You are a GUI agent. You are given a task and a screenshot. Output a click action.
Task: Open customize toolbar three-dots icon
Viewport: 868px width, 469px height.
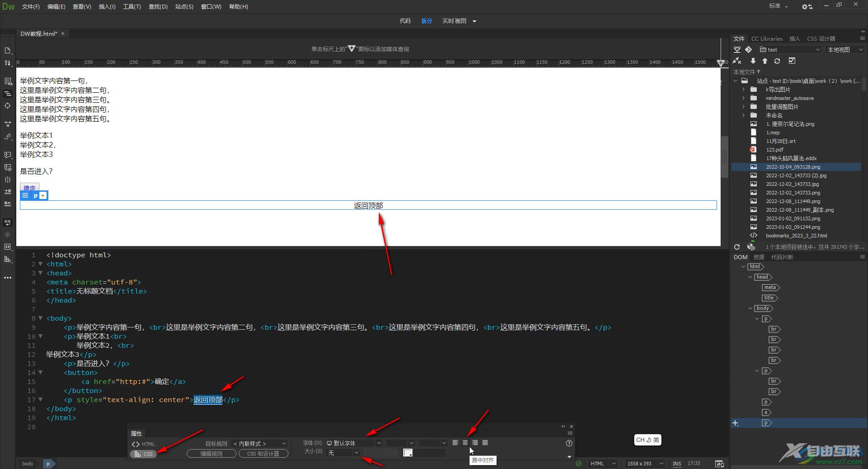[x=8, y=278]
